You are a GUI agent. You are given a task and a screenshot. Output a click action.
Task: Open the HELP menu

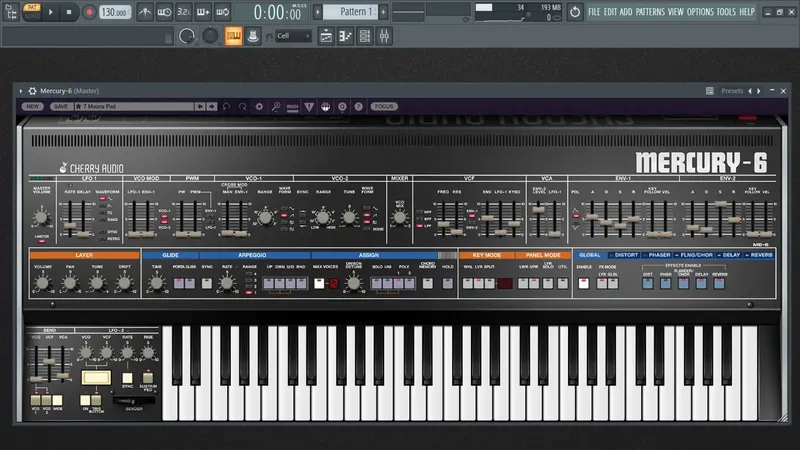point(747,12)
